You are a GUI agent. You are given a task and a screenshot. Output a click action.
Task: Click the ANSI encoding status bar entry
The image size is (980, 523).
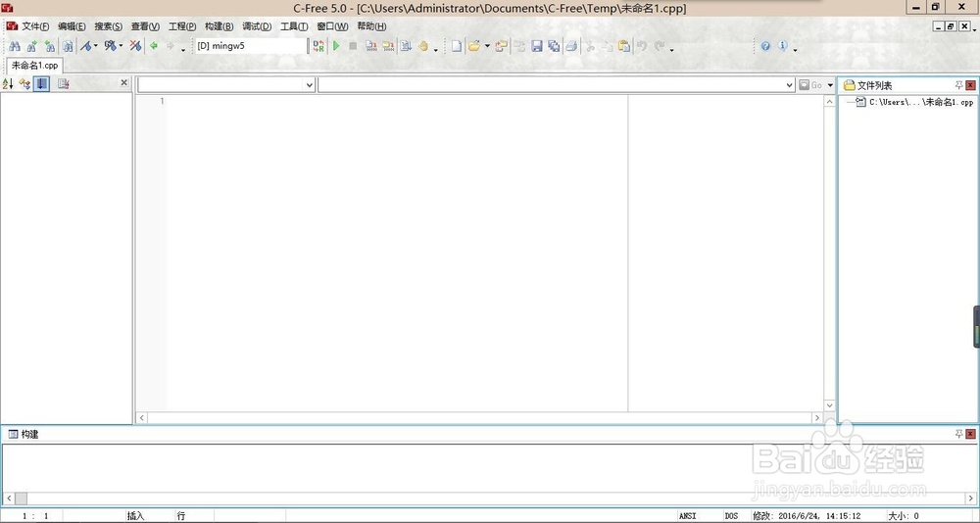(x=688, y=516)
